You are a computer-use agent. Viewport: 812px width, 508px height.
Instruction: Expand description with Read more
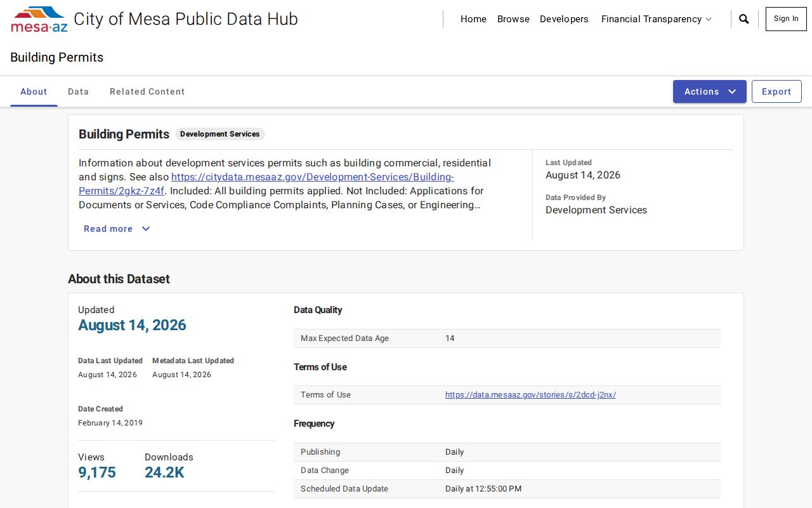tap(117, 229)
